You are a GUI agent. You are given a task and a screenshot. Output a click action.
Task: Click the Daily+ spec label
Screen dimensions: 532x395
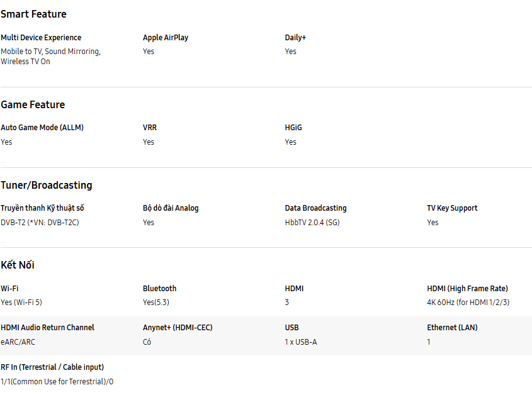[295, 38]
